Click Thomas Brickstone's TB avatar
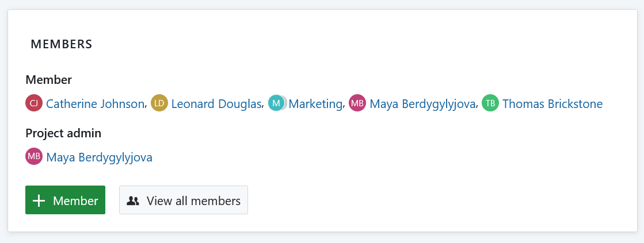This screenshot has height=243, width=644. coord(490,103)
